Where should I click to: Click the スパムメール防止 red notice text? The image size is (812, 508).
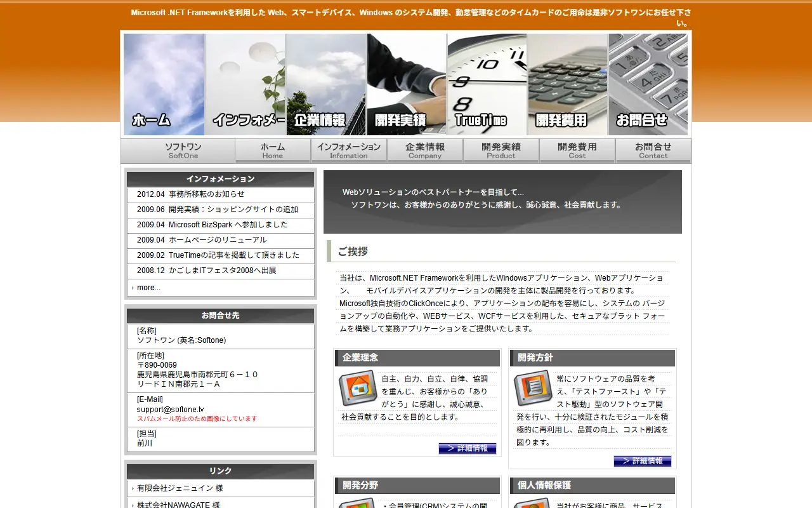[197, 419]
